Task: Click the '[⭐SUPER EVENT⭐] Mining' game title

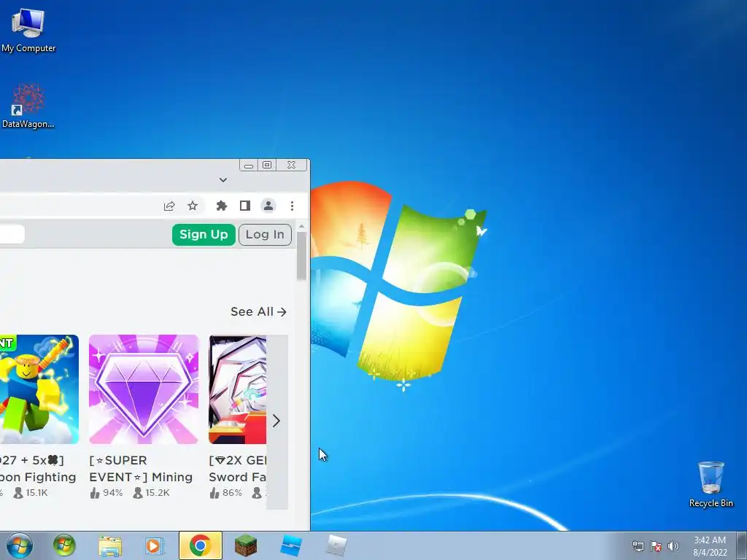Action: [141, 469]
